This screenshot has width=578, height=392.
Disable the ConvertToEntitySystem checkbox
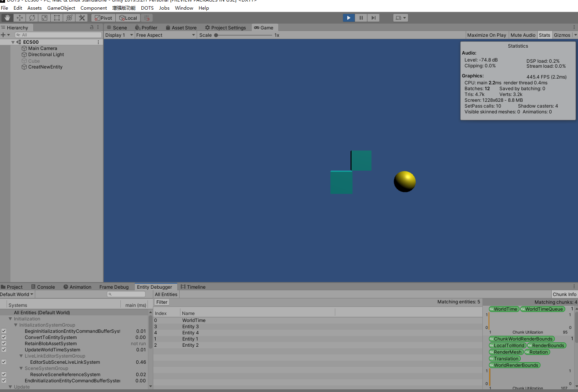(x=3, y=337)
